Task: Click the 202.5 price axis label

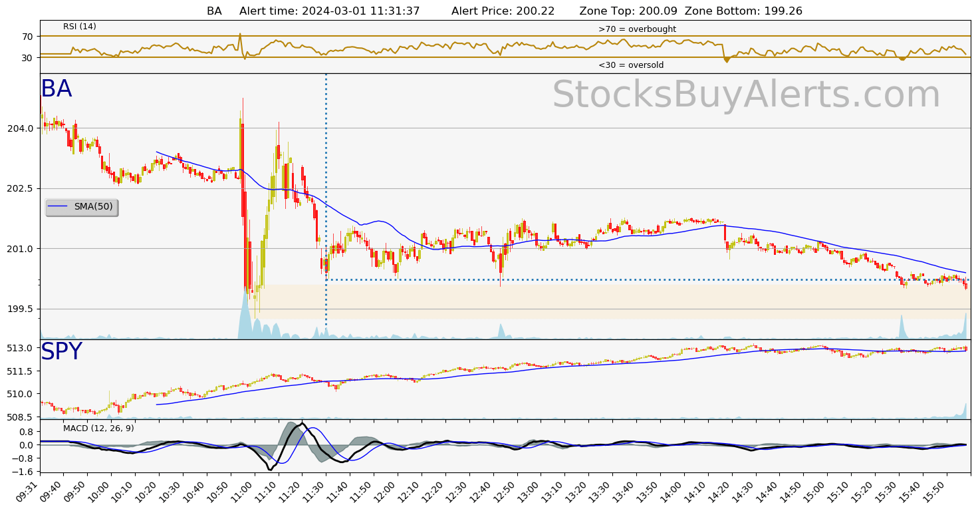Action: click(21, 188)
